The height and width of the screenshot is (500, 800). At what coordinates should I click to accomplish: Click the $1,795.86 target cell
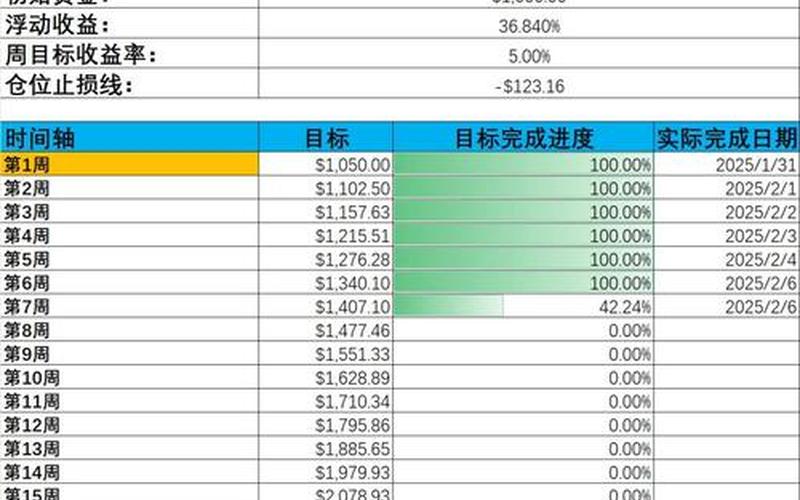[x=326, y=424]
